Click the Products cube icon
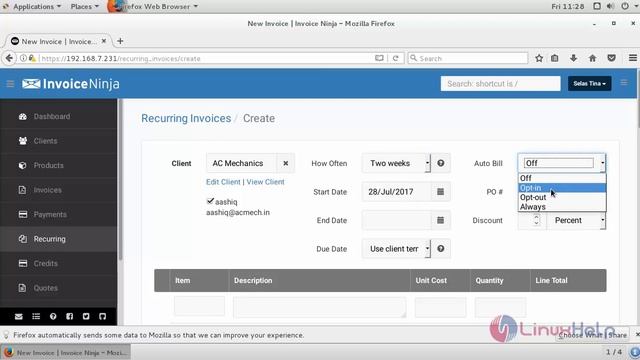The height and width of the screenshot is (360, 640). click(x=23, y=165)
